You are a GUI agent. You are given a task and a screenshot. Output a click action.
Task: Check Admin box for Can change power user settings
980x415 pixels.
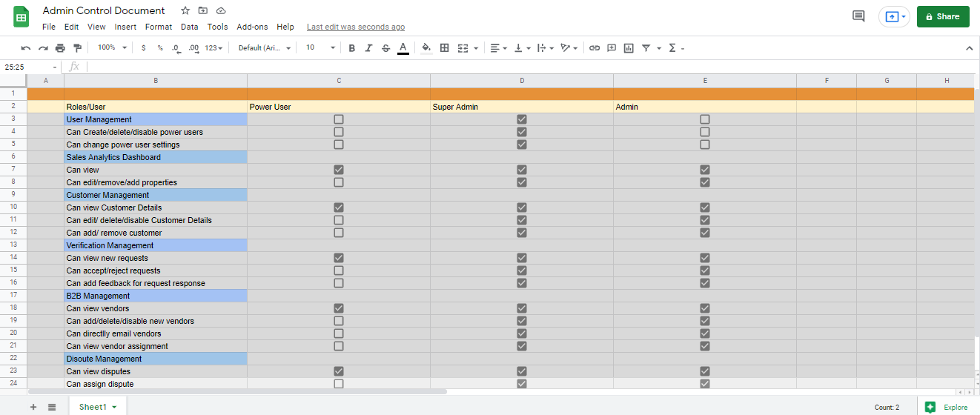[705, 145]
